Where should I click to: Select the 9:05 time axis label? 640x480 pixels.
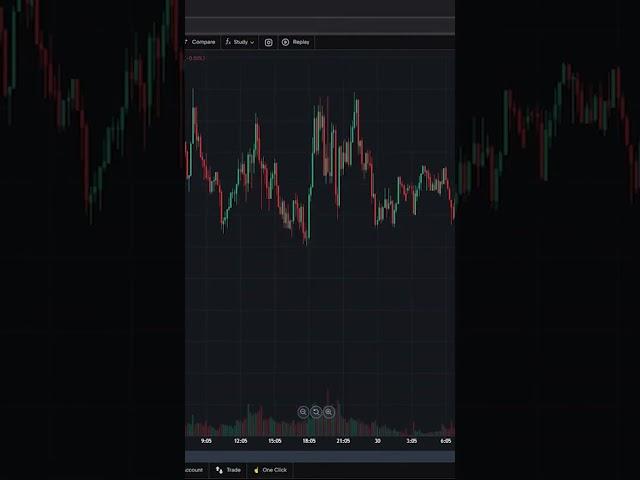(206, 441)
